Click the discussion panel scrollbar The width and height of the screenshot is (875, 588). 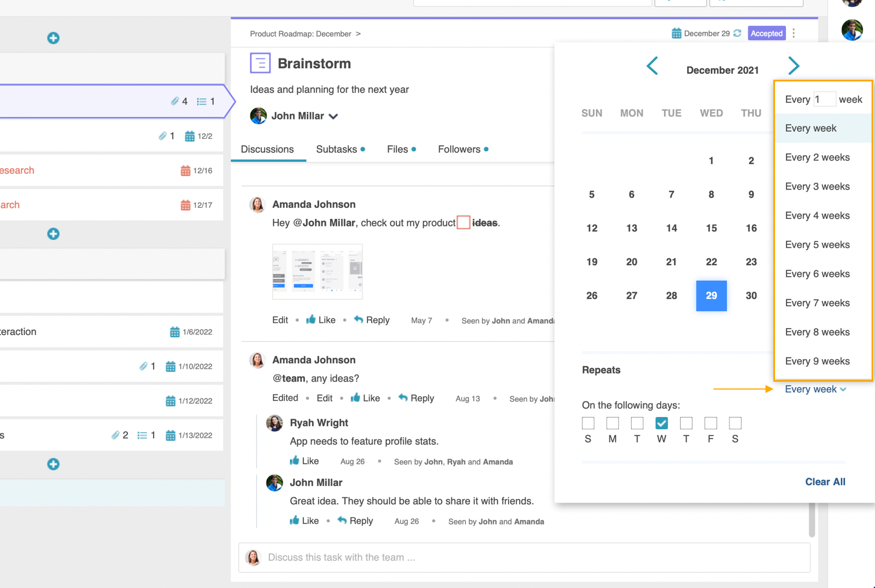pyautogui.click(x=812, y=520)
